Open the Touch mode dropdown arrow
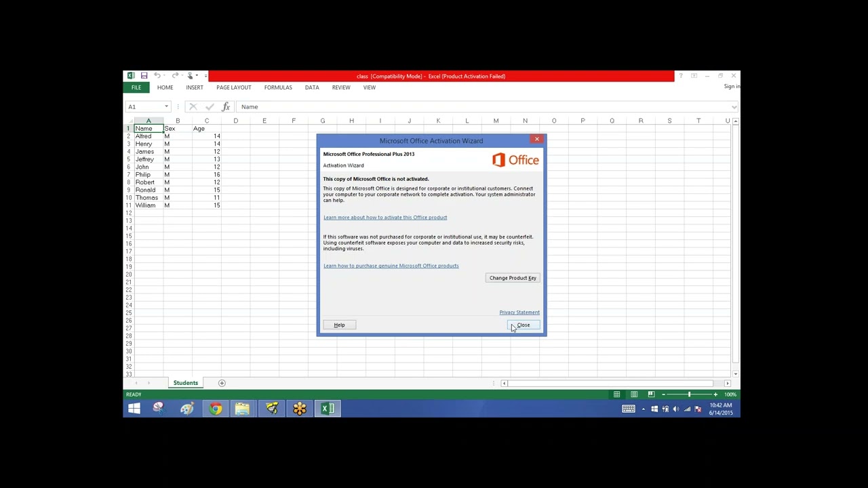The height and width of the screenshot is (488, 868). [198, 76]
